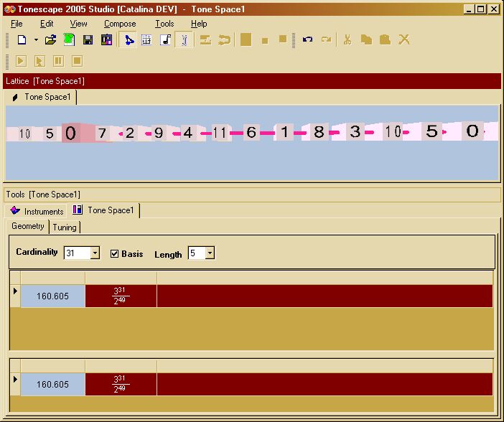Click the Copy toolbar icon
The width and height of the screenshot is (504, 422).
point(366,40)
